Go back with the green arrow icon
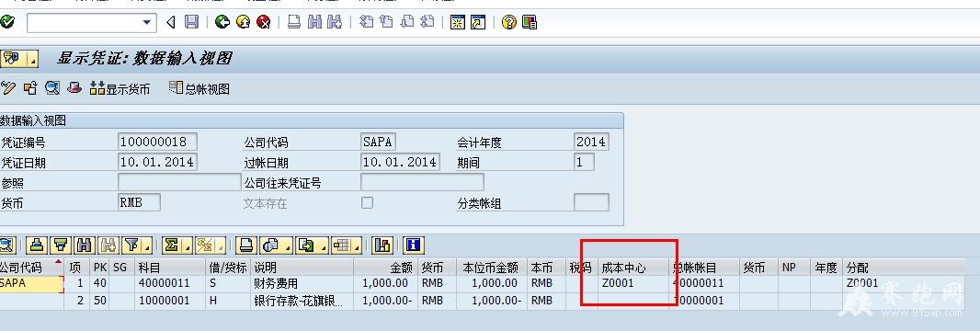This screenshot has width=980, height=331. (222, 22)
